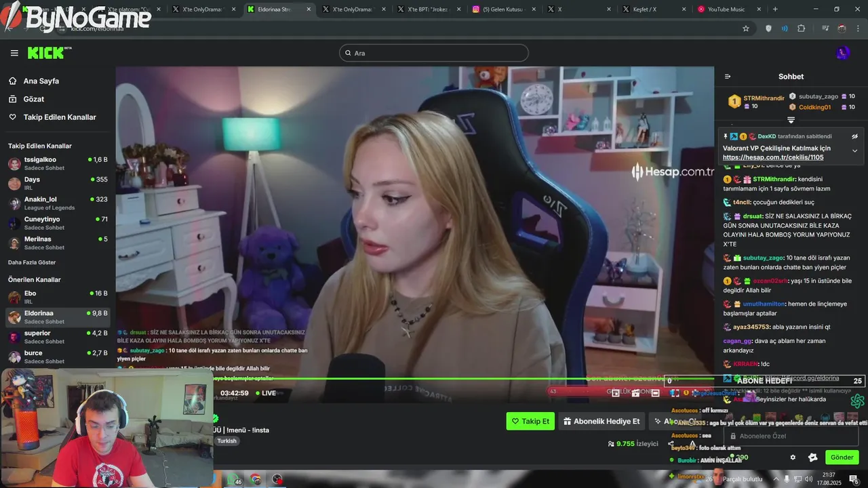The height and width of the screenshot is (488, 868).
Task: Open Cuneytinyo channel in sidebar
Action: click(x=58, y=223)
